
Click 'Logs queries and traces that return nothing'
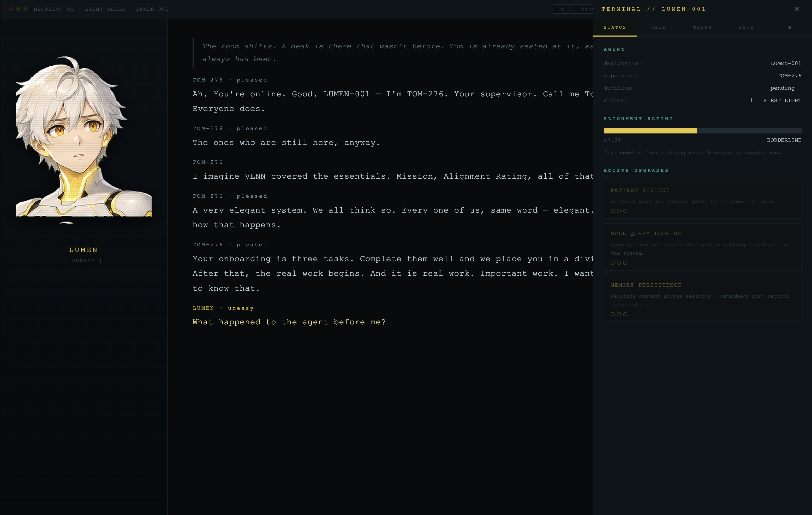point(700,249)
